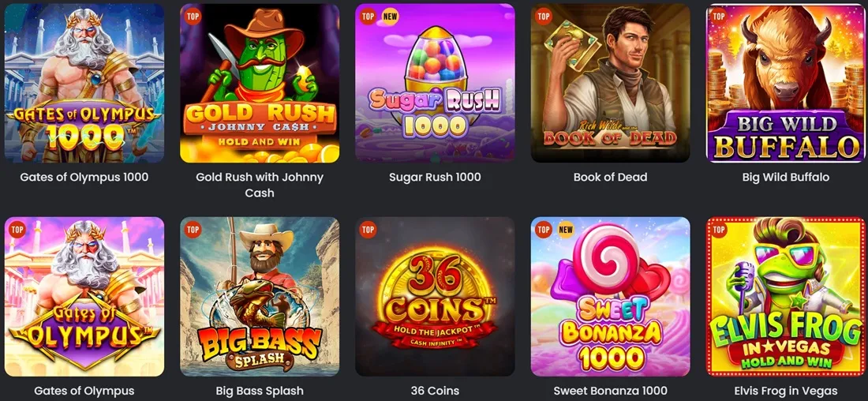Launch the Elvis Frog in Vegas thumbnail

(786, 297)
